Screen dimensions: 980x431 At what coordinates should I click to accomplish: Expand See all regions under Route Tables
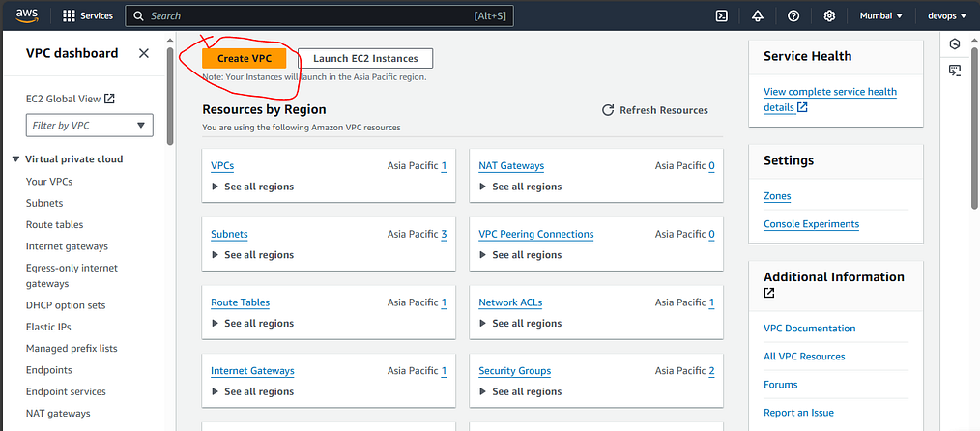252,323
